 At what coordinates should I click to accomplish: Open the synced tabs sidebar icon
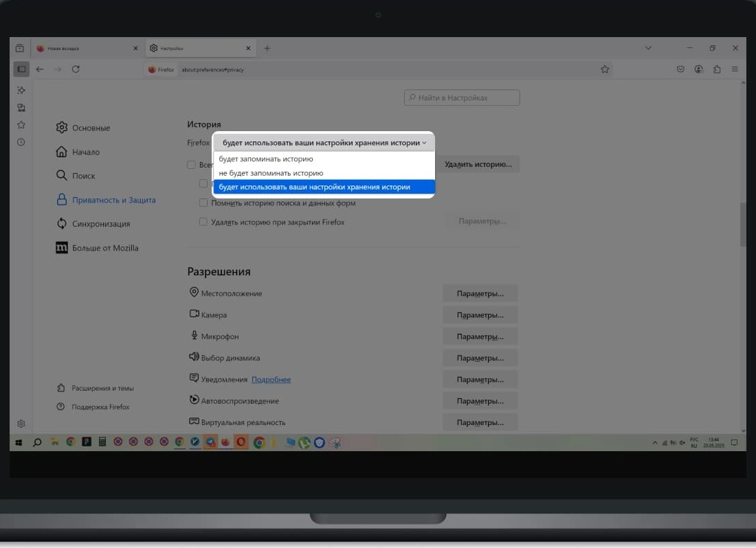(x=21, y=107)
